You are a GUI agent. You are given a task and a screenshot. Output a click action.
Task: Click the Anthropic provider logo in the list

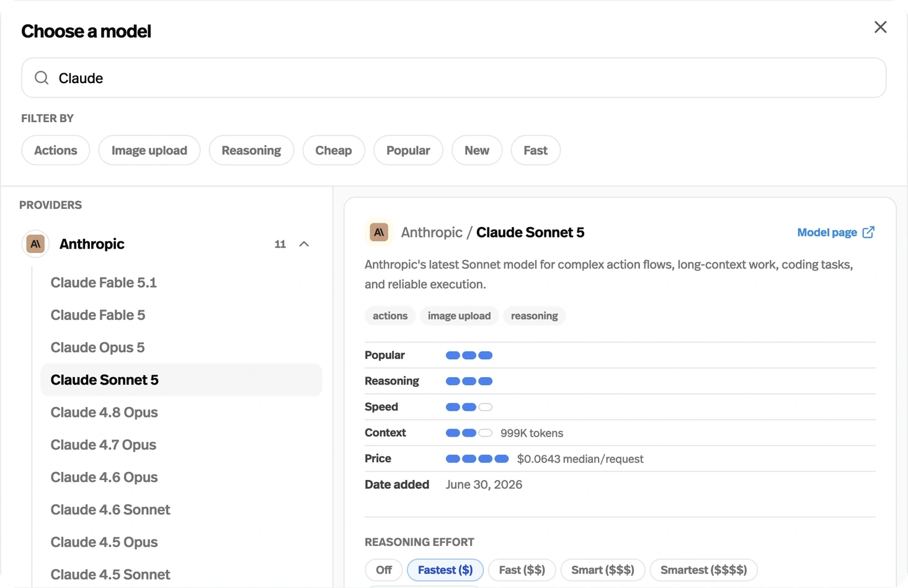coord(35,244)
